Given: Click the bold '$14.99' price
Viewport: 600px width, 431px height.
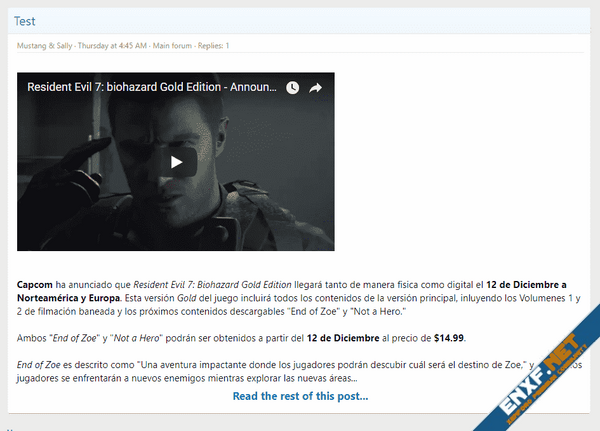Looking at the screenshot, I should coord(449,338).
